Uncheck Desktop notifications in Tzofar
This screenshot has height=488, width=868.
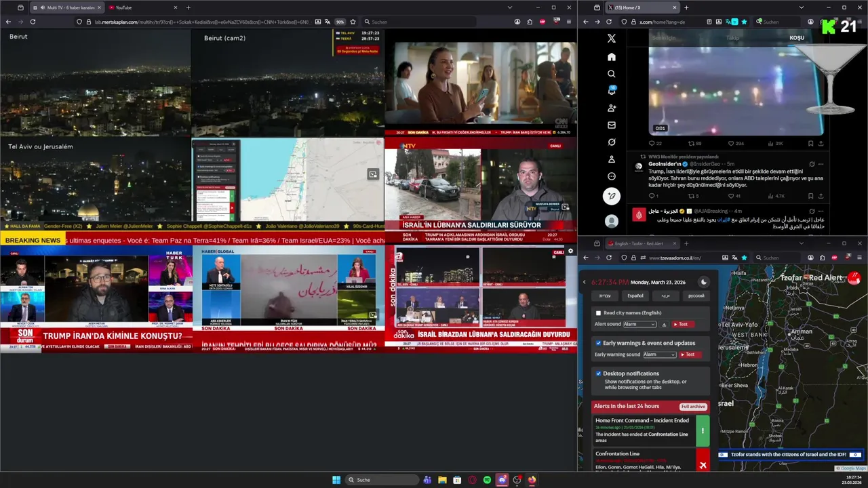598,373
